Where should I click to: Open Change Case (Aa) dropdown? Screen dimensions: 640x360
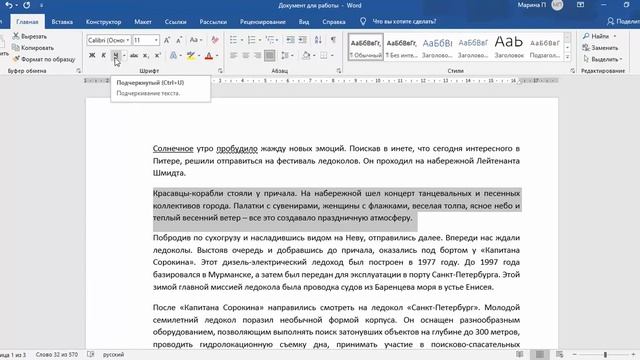click(196, 40)
